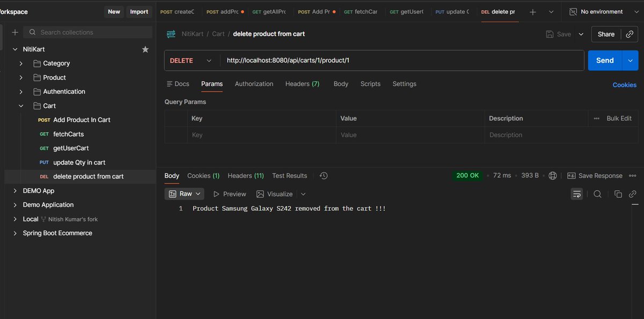Click the Preview play icon
Image resolution: width=644 pixels, height=319 pixels.
click(x=216, y=194)
